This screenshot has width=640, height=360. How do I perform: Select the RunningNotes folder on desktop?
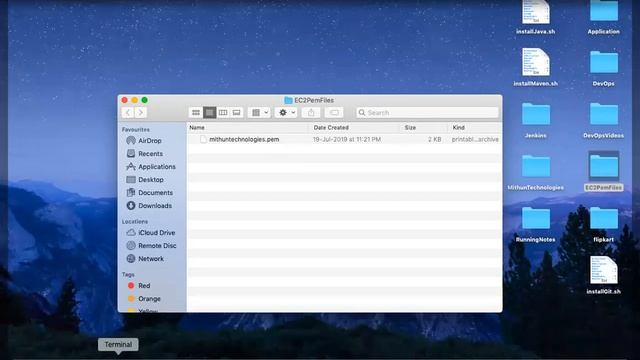point(536,224)
